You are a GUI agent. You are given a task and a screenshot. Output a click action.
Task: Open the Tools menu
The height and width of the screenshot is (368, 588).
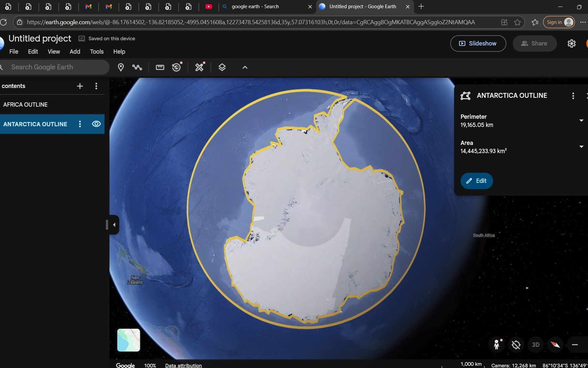click(97, 52)
